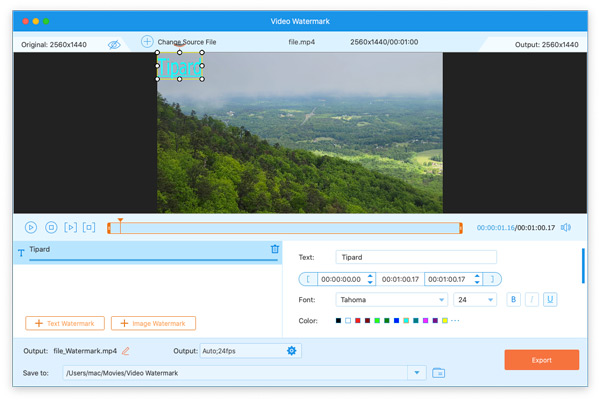Screen dimensions: 600x401
Task: Open the save folder icon
Action: (x=438, y=373)
